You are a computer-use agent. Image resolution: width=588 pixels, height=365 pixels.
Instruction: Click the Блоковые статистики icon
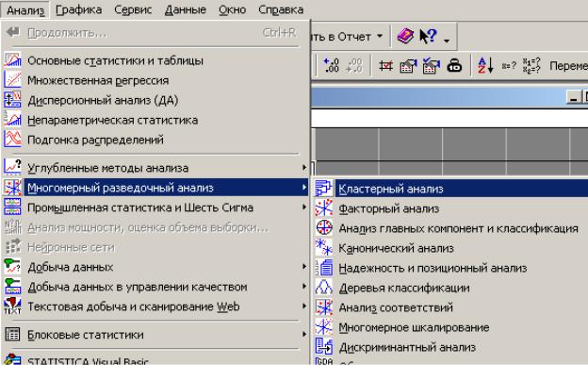(x=12, y=334)
